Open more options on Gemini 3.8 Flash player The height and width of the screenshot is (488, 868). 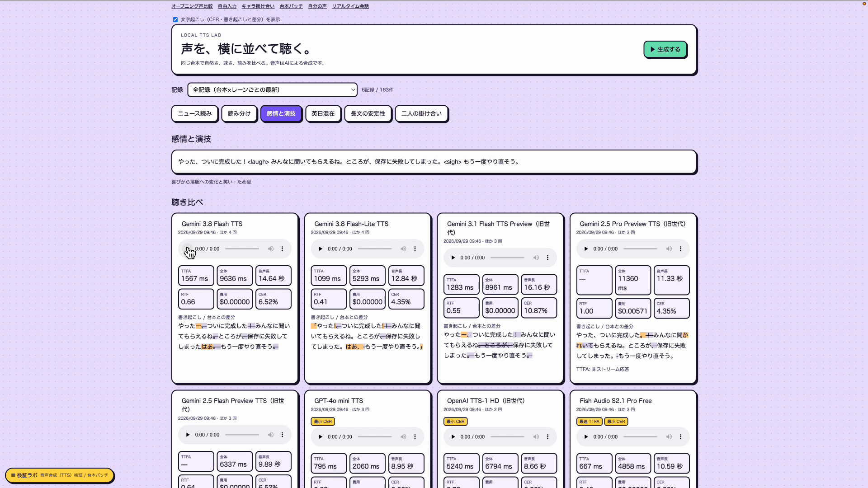(282, 249)
